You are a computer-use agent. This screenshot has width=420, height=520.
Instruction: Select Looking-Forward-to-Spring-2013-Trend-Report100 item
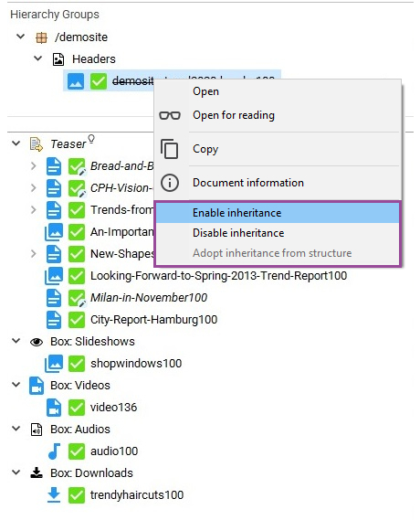click(218, 276)
